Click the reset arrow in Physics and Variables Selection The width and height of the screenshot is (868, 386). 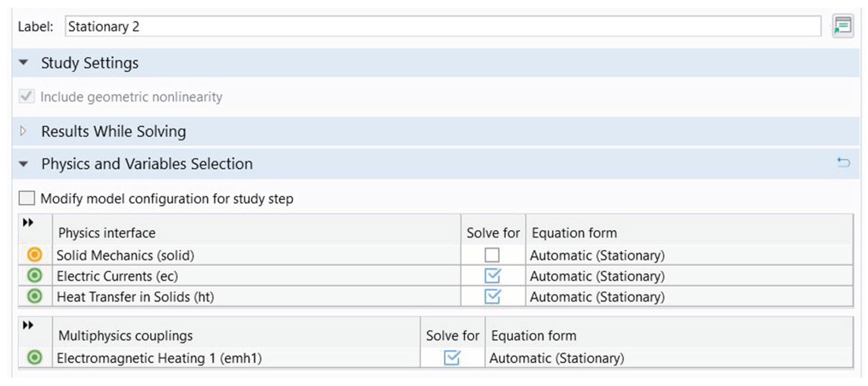pyautogui.click(x=844, y=163)
